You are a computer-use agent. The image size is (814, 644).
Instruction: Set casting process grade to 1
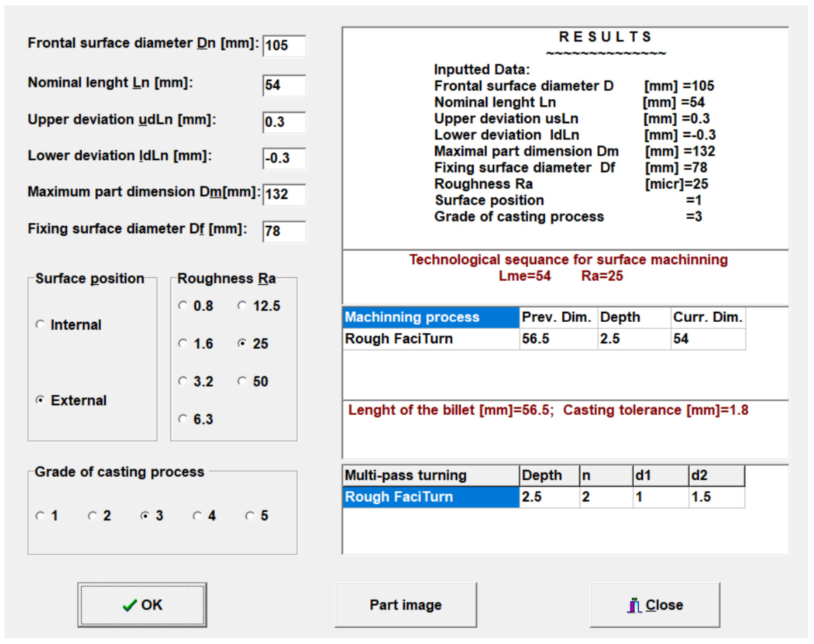pos(40,516)
